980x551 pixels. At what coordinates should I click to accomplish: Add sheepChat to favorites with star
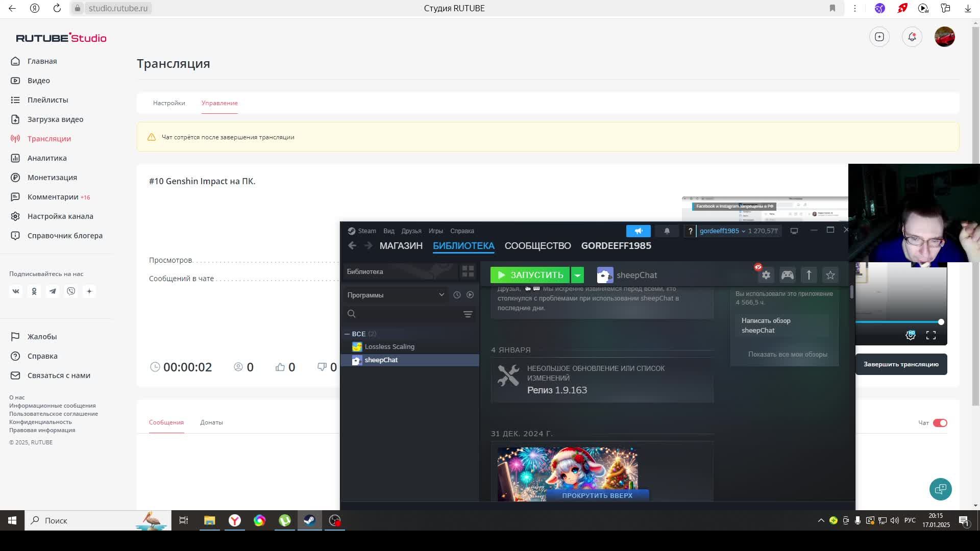coord(830,275)
